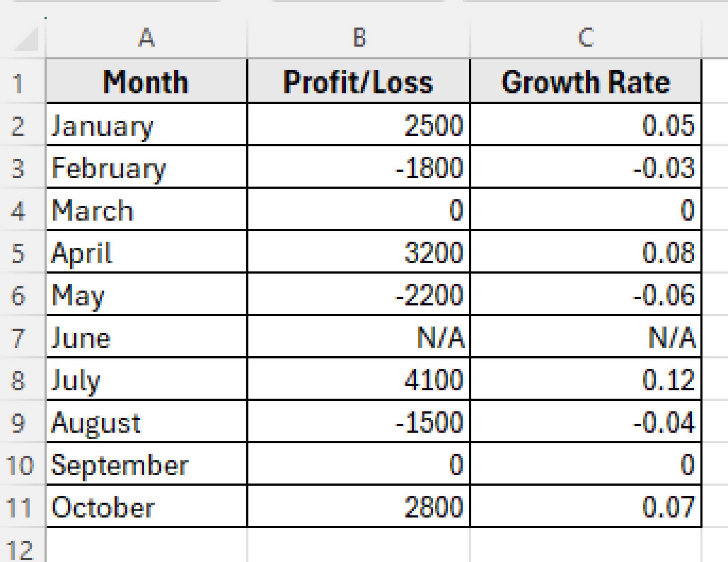728x562 pixels.
Task: Select the February profit value -1800
Action: pyautogui.click(x=359, y=167)
